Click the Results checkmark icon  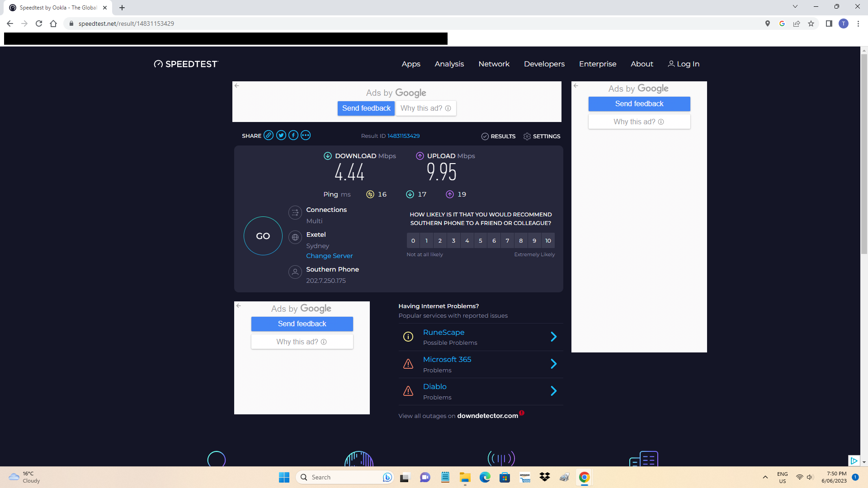click(486, 136)
